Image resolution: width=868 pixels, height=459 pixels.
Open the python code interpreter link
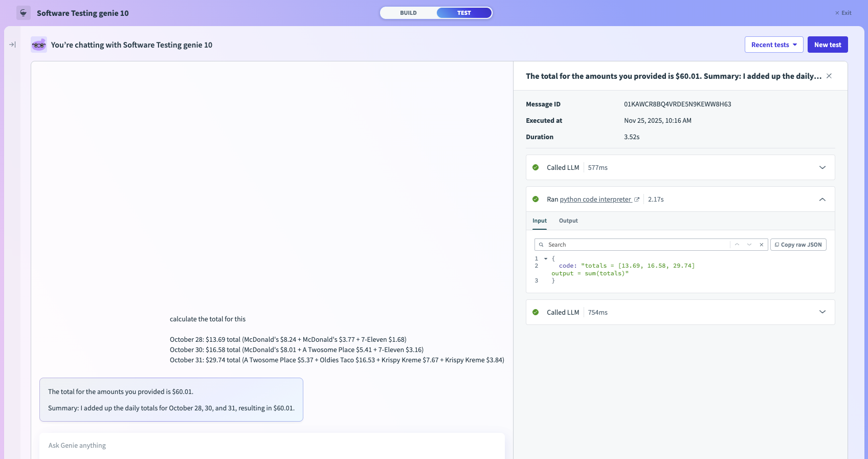click(595, 200)
